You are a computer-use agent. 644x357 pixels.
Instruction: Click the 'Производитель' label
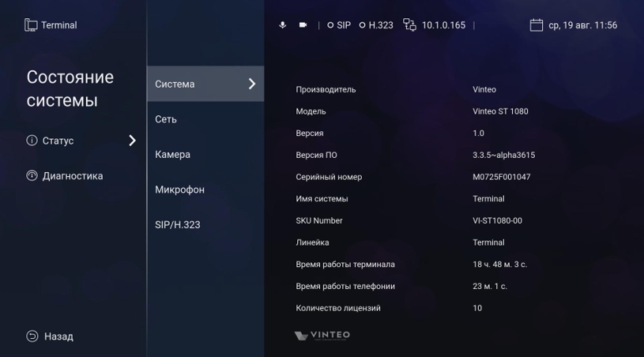coord(326,89)
